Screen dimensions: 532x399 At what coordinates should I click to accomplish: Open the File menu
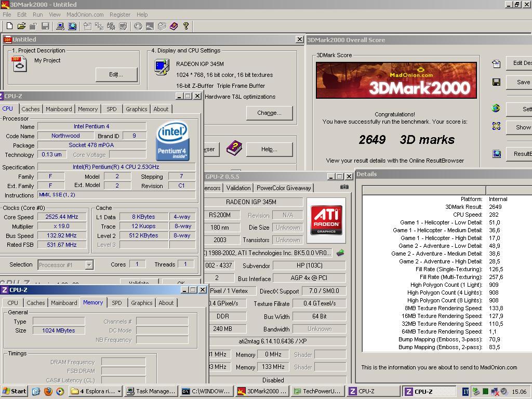point(7,15)
